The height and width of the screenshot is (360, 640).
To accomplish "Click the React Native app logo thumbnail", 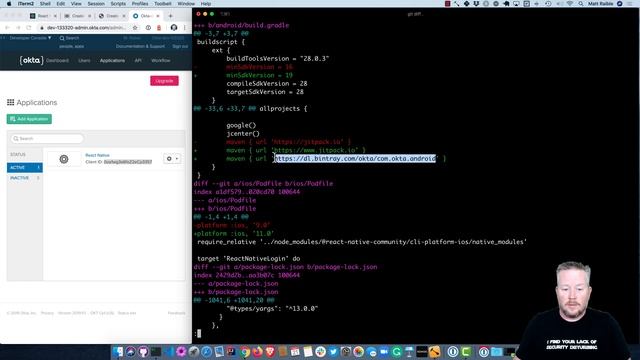I will click(64, 159).
